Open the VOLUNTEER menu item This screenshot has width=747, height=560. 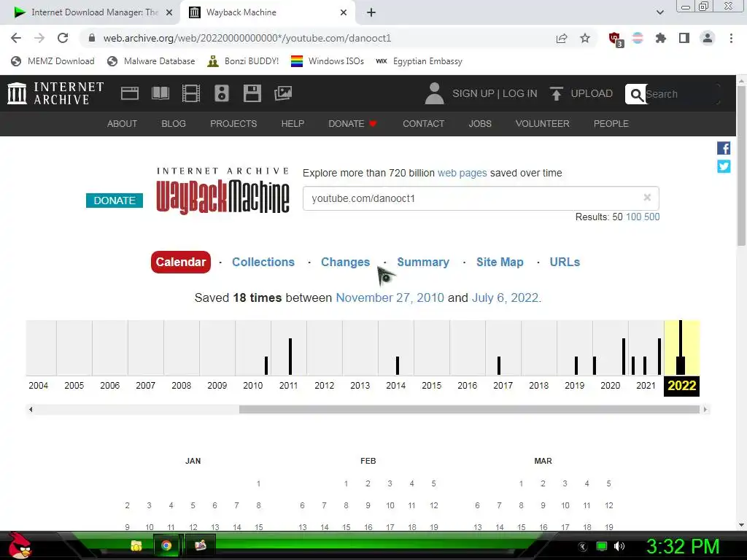pyautogui.click(x=542, y=124)
